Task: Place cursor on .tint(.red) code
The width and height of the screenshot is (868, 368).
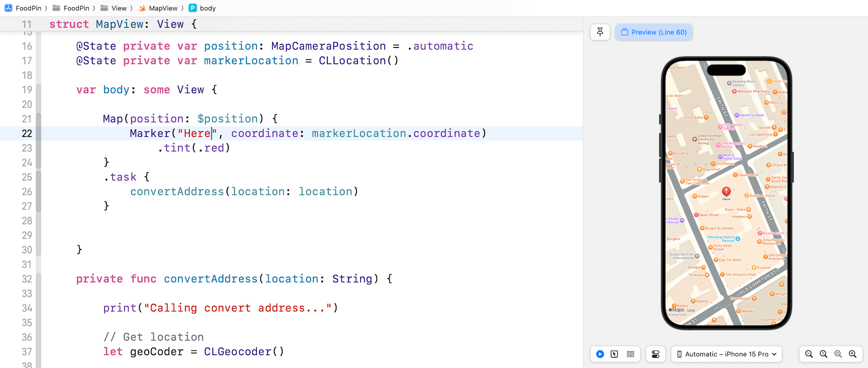Action: coord(194,148)
